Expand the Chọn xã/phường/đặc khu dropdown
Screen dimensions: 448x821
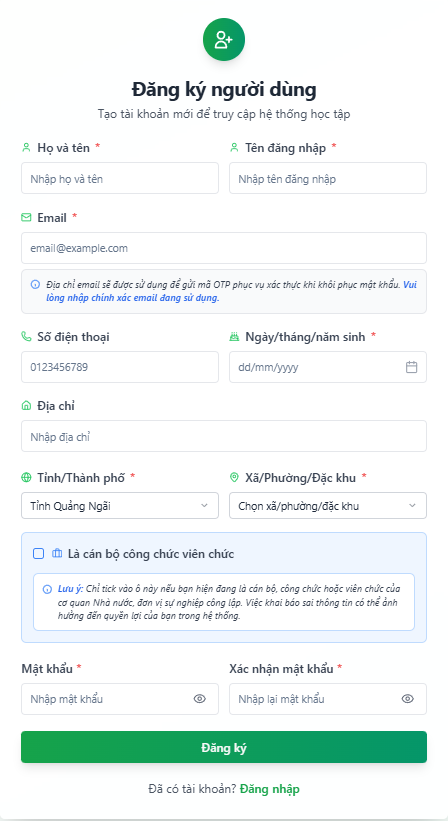[328, 506]
